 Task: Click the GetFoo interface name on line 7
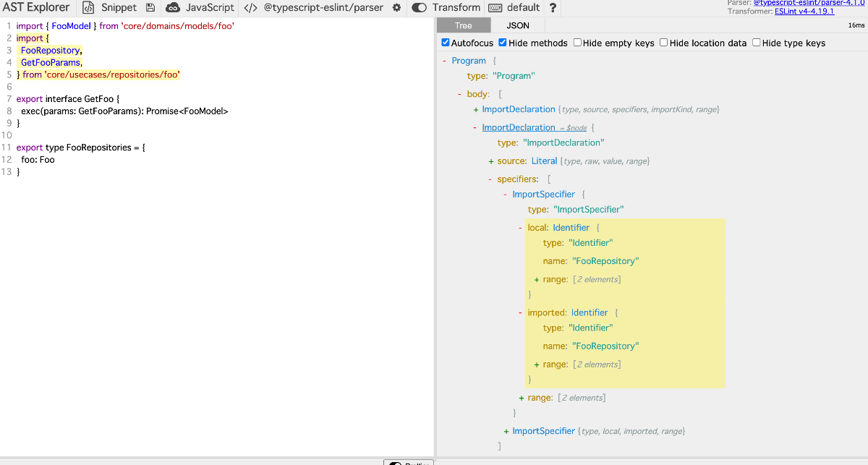click(x=99, y=99)
